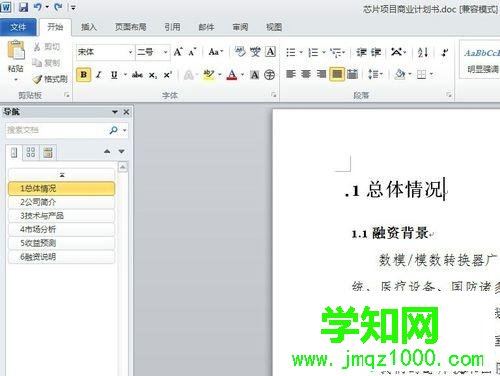
Task: Click the 粘贴 (Paste) button
Action: click(x=16, y=61)
